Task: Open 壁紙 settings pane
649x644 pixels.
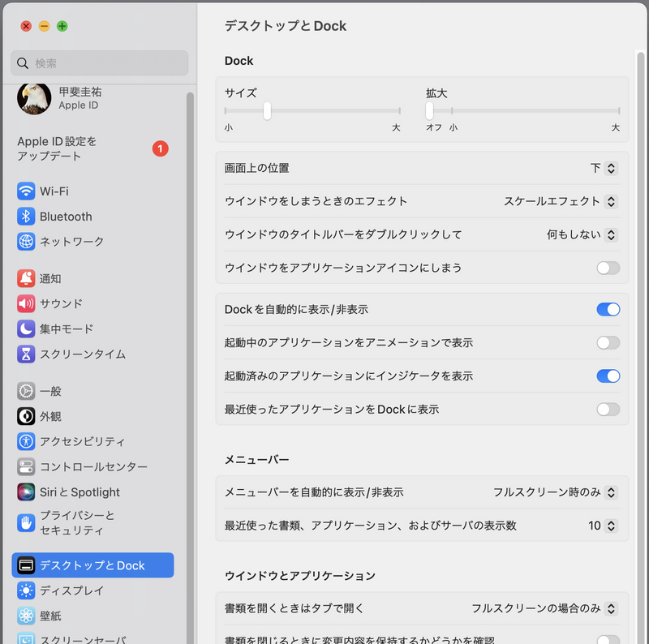Action: pos(92,616)
